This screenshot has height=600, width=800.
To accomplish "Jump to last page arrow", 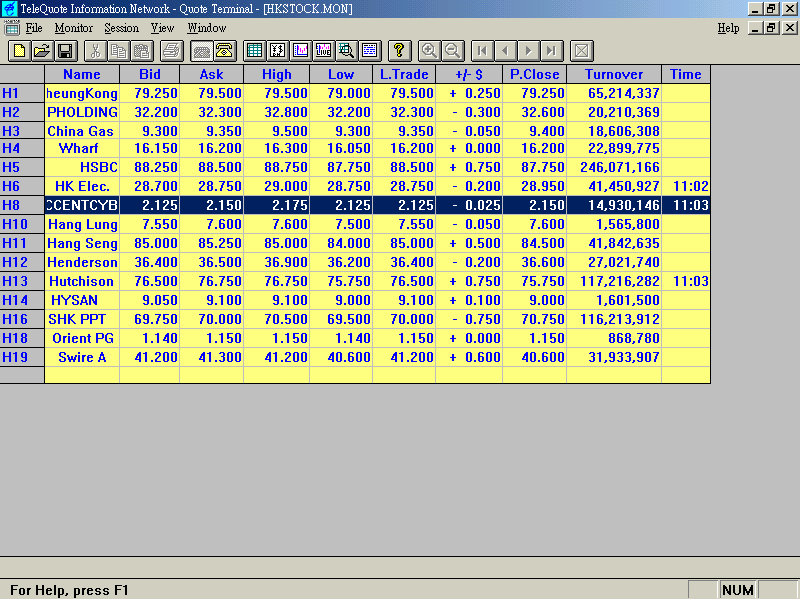I will click(552, 51).
